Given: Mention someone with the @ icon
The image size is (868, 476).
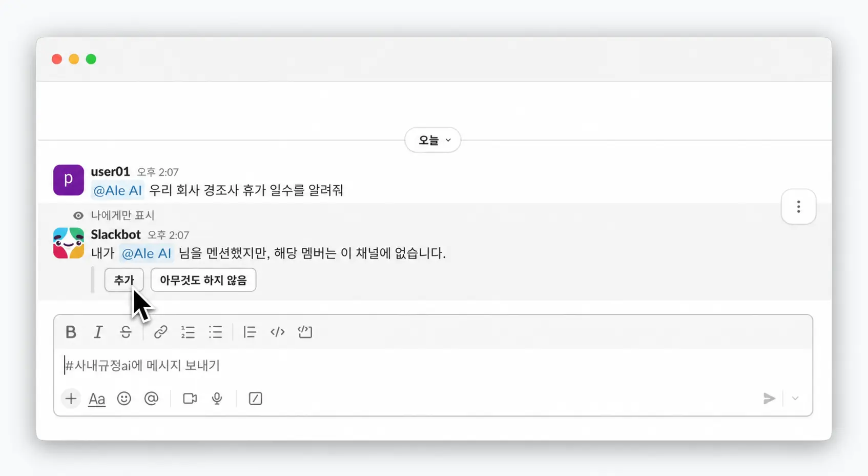Looking at the screenshot, I should tap(151, 399).
